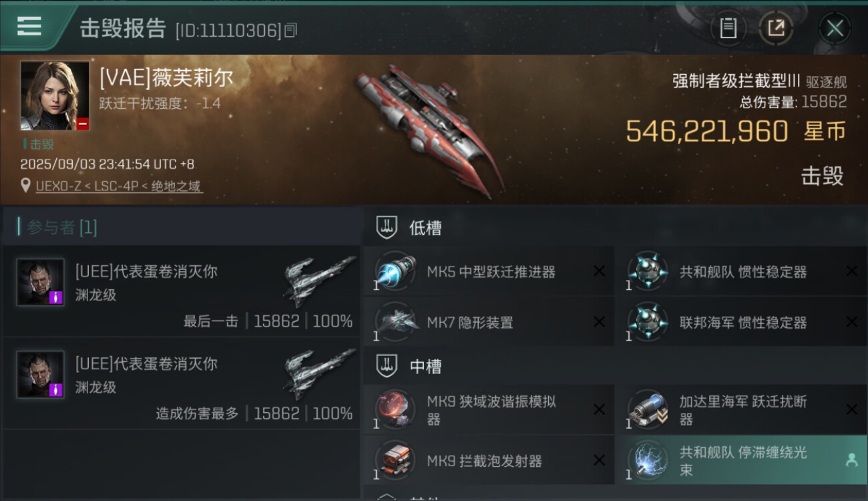Copy the kill report ID

(x=290, y=30)
